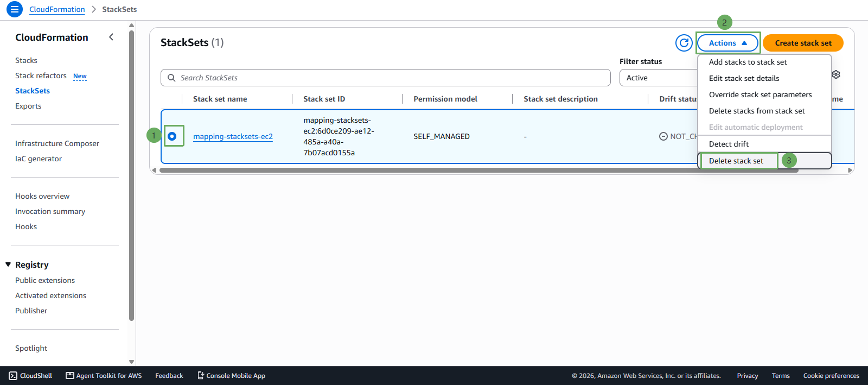Open IaC generator
This screenshot has height=385, width=868.
(x=39, y=159)
